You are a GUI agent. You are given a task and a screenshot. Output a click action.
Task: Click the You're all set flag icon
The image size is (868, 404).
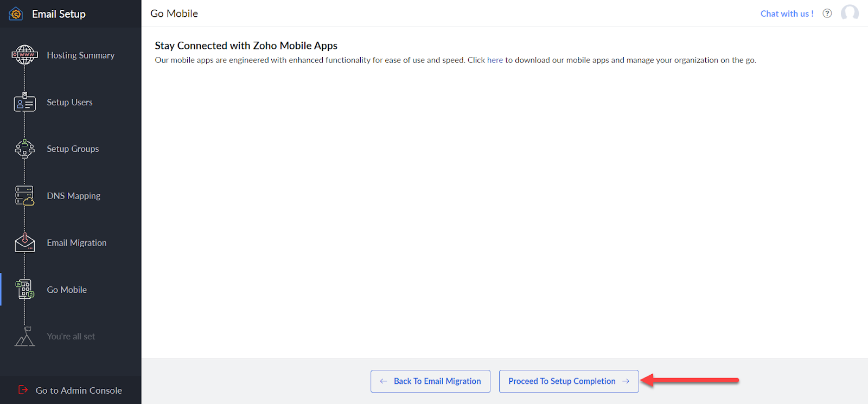24,337
